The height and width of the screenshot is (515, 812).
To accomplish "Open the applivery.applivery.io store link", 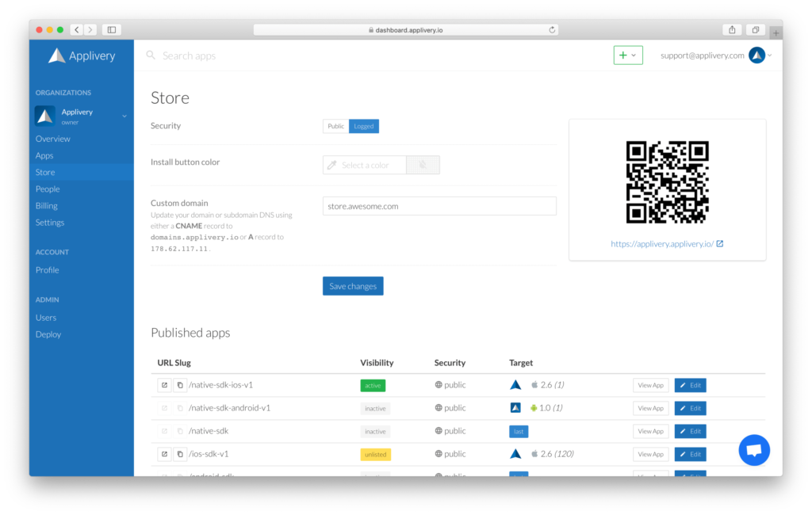I will tap(662, 244).
